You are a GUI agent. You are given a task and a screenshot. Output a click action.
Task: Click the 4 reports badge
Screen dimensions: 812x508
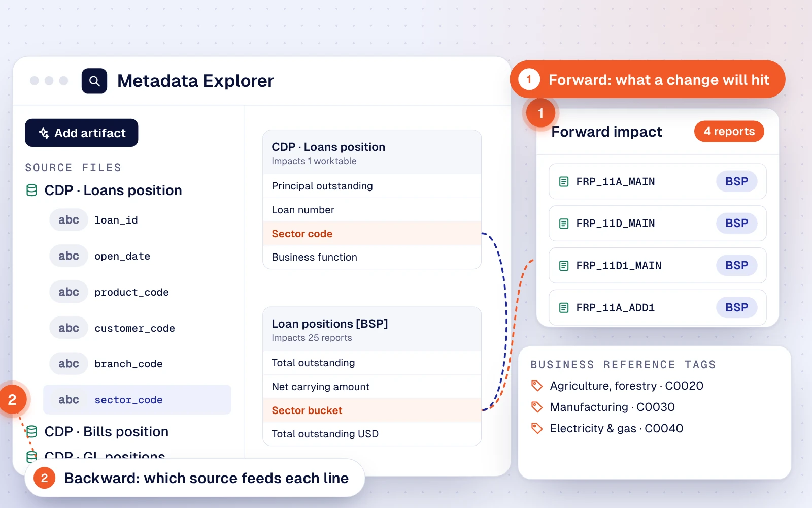pos(729,131)
